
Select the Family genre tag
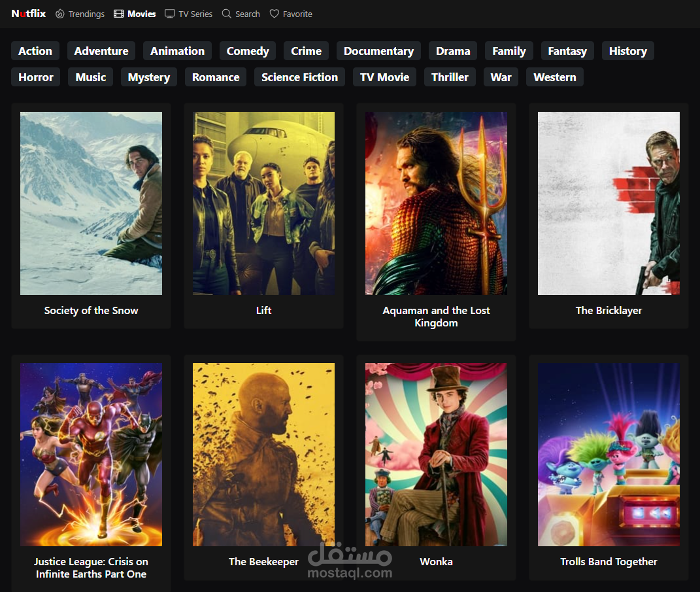click(x=509, y=51)
